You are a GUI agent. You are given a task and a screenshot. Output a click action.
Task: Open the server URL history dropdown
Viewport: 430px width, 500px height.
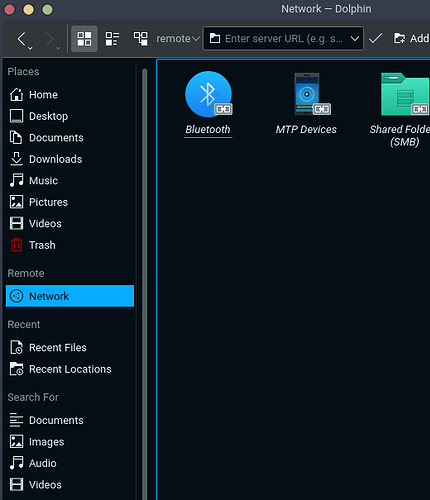[x=355, y=39]
